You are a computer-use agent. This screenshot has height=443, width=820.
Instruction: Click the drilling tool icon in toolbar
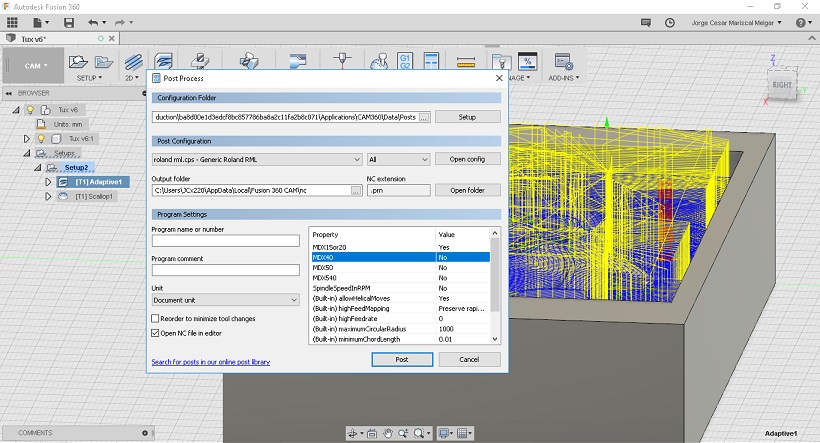[x=200, y=61]
